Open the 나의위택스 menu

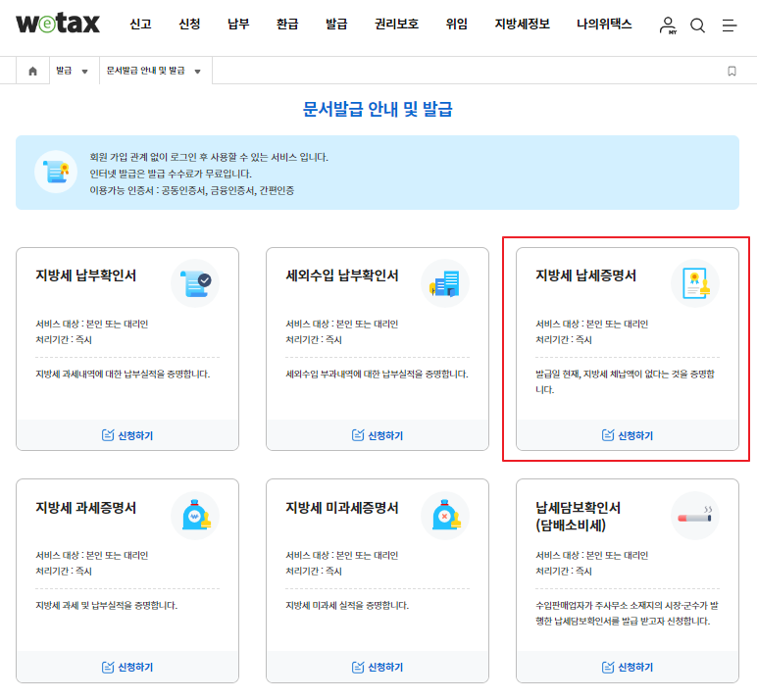604,24
